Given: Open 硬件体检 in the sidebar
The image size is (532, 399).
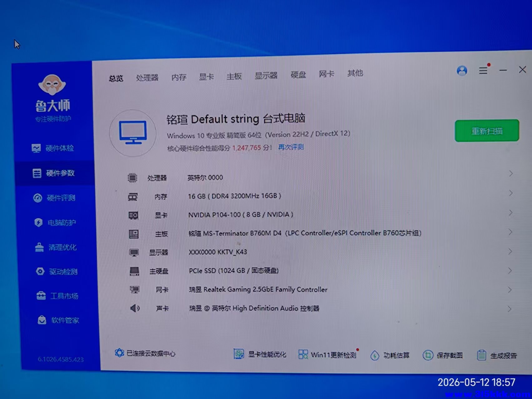Looking at the screenshot, I should pos(53,148).
